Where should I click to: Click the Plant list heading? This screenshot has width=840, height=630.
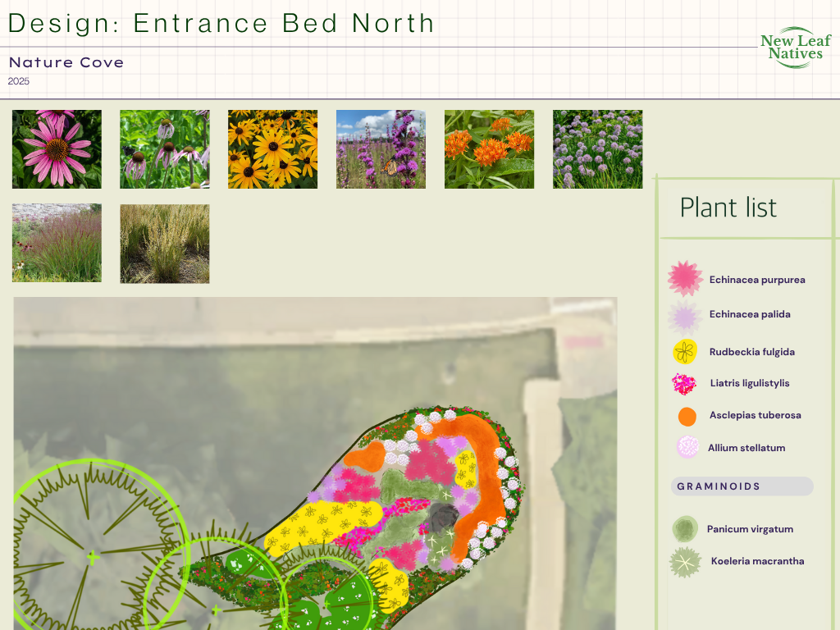point(728,208)
